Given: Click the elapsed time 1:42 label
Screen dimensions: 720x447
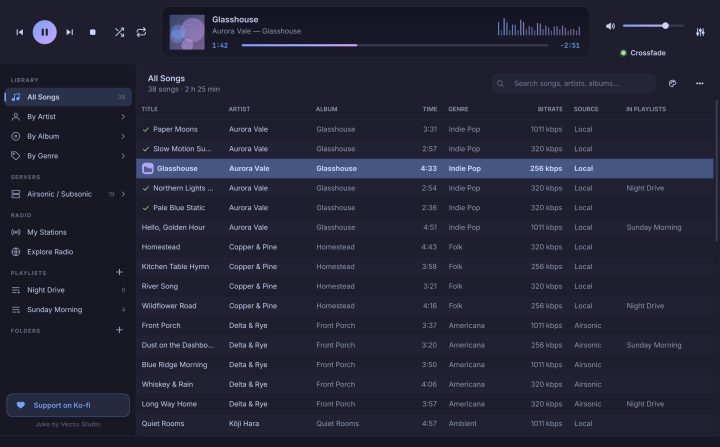Looking at the screenshot, I should click(x=220, y=45).
